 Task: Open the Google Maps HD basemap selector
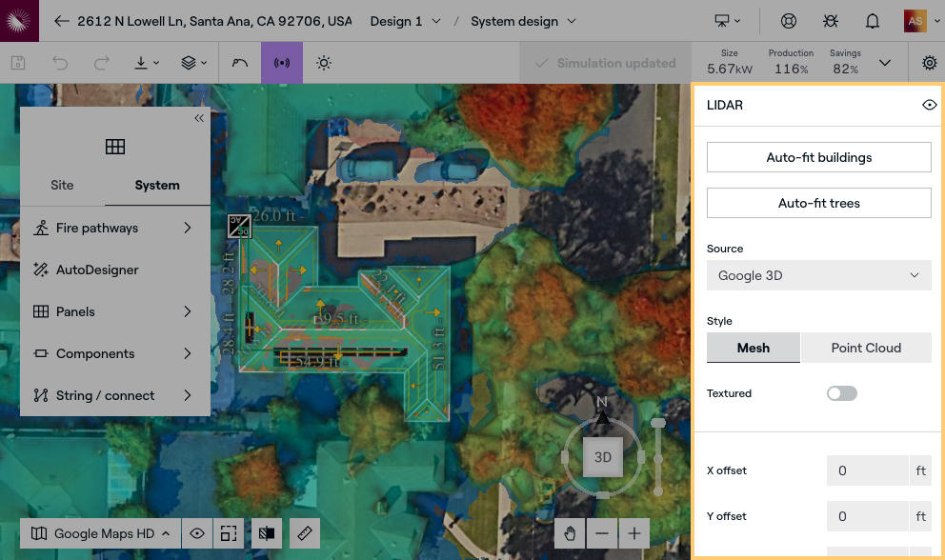[99, 532]
